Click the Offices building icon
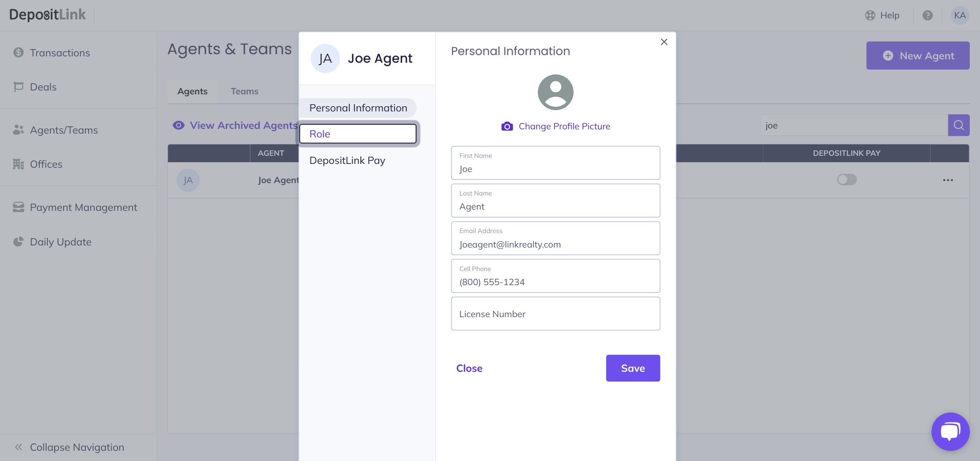Screen dimensions: 980x461 pyautogui.click(x=18, y=164)
